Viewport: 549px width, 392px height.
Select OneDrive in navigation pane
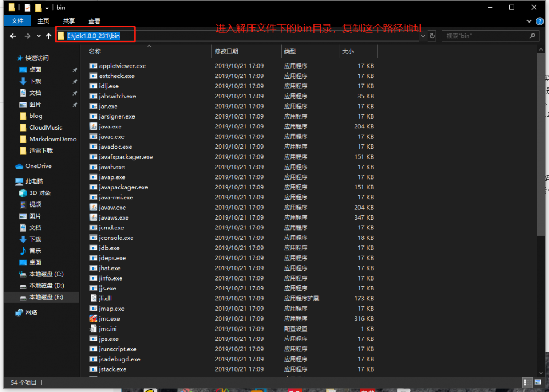[x=38, y=166]
